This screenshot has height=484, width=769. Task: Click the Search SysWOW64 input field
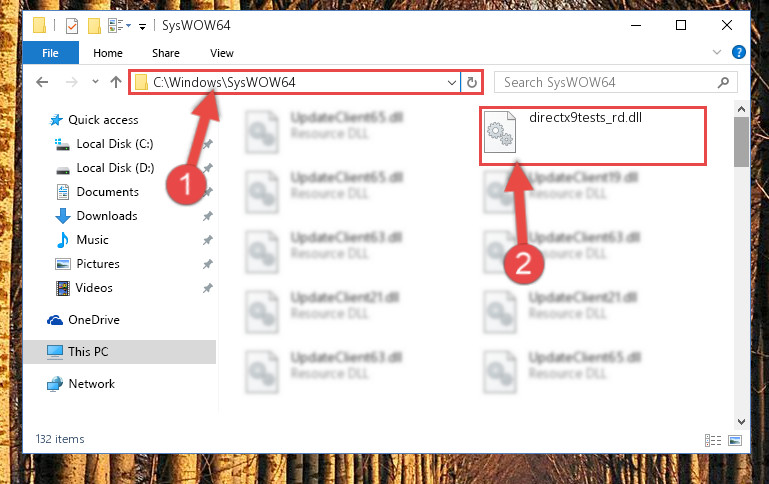click(x=607, y=82)
